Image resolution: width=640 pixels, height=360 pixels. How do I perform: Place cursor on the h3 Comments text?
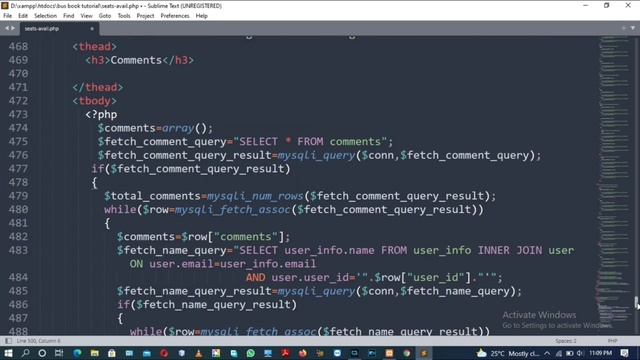point(136,60)
